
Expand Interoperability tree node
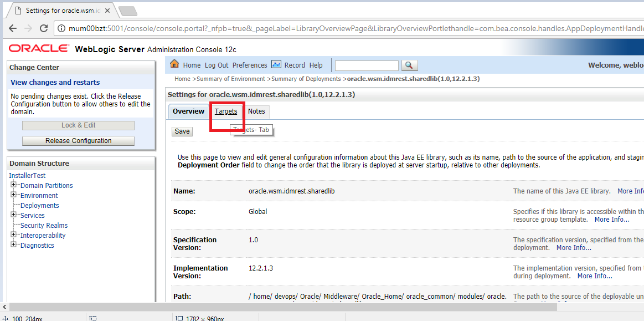click(x=13, y=235)
